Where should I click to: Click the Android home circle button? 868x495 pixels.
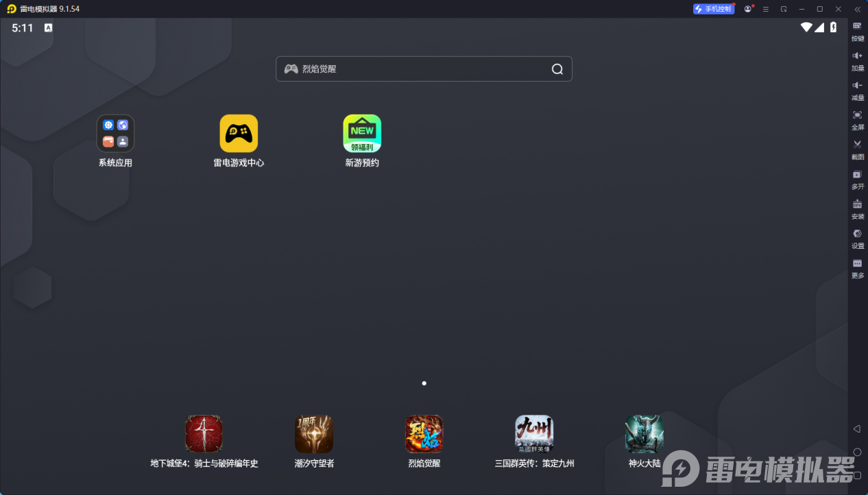pos(857,452)
